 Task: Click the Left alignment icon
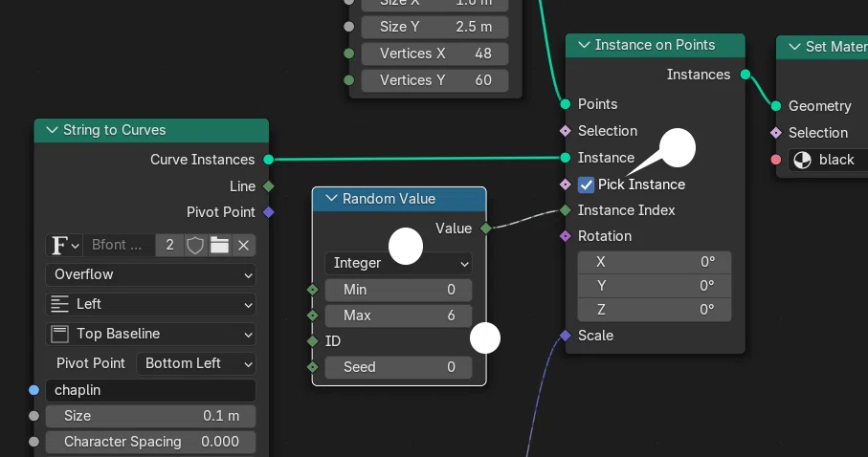click(59, 304)
